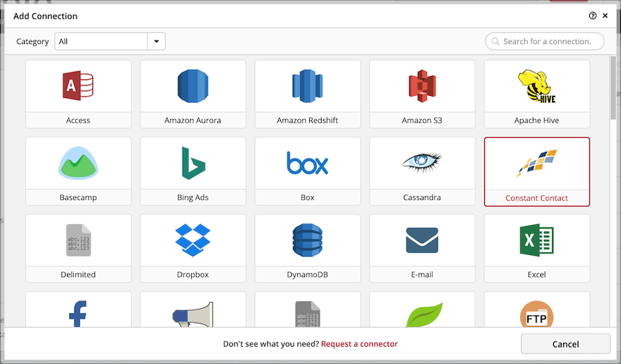Choose the Amazon Aurora connector icon
The image size is (621, 364).
pyautogui.click(x=193, y=86)
